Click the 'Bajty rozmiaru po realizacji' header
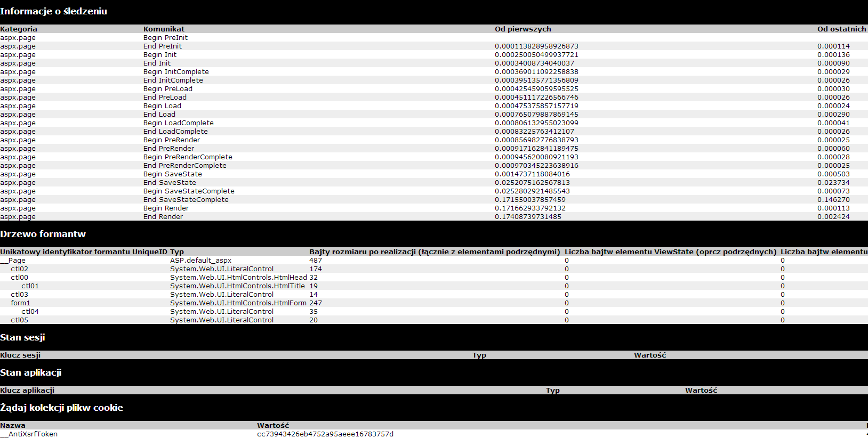Screen dimensions: 868x438 pos(435,252)
